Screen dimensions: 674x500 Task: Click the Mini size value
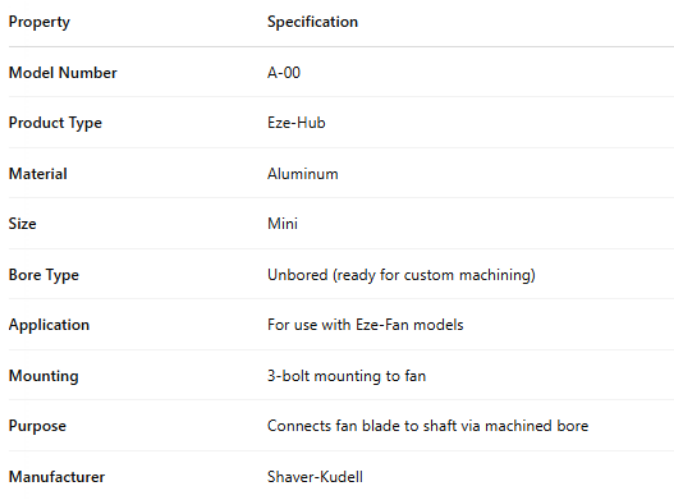pos(282,224)
